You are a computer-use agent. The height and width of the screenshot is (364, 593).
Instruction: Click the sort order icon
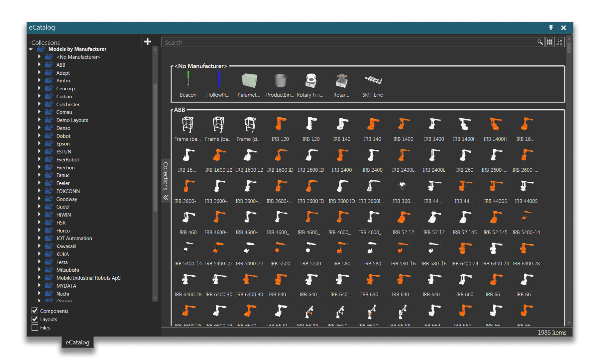[560, 42]
